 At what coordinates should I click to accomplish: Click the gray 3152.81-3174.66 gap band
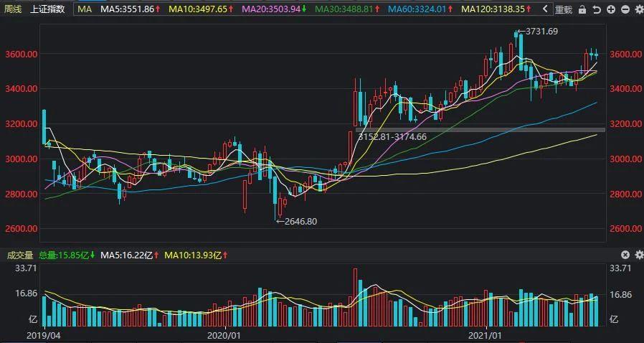(480, 130)
